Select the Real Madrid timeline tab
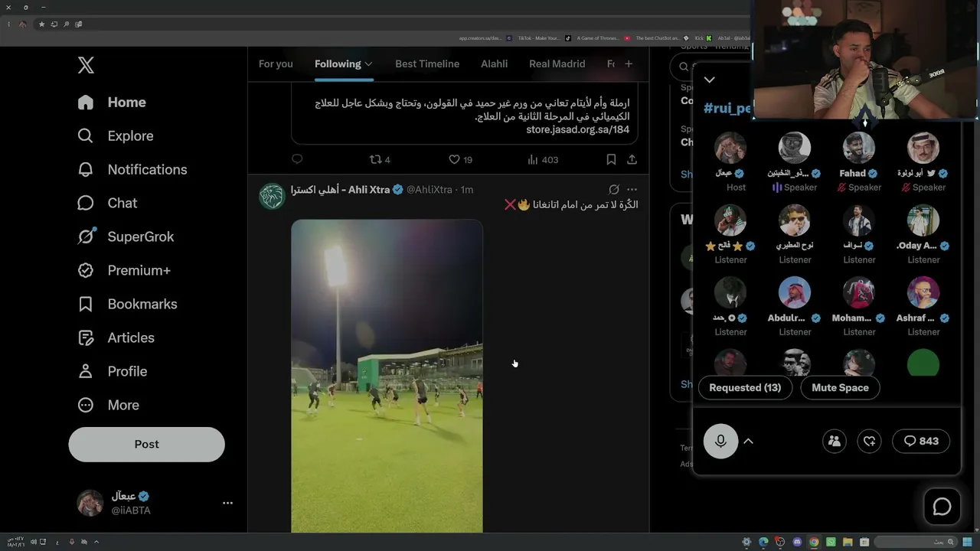980x551 pixels. tap(557, 64)
